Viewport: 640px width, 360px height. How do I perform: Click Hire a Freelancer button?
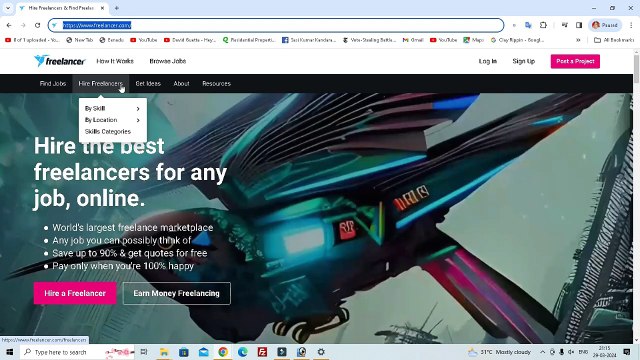75,293
